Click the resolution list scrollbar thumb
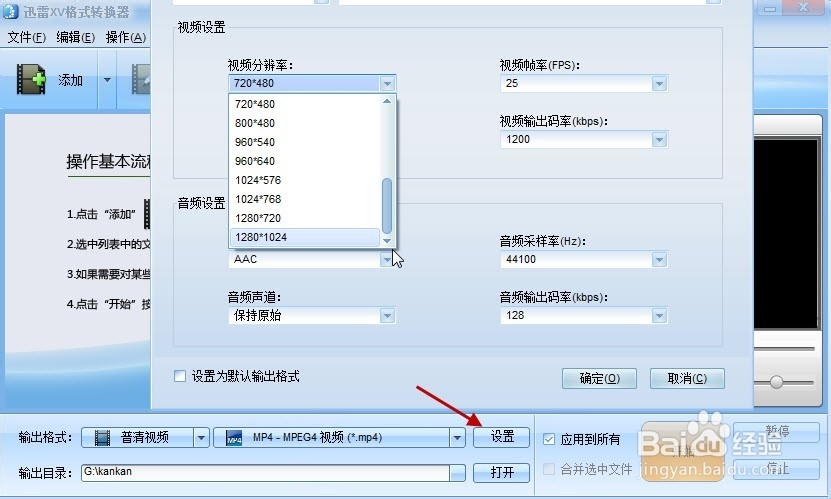 click(x=387, y=206)
